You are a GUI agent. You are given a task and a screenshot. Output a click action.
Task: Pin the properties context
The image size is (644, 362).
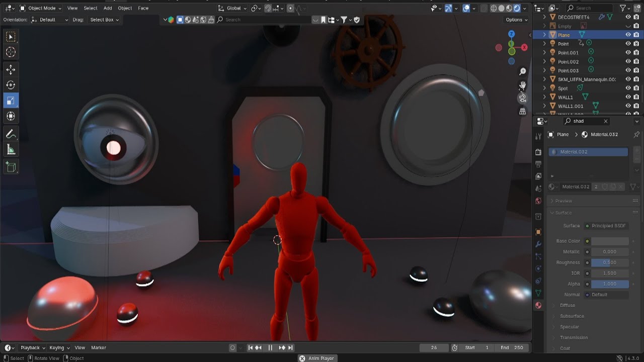[636, 134]
